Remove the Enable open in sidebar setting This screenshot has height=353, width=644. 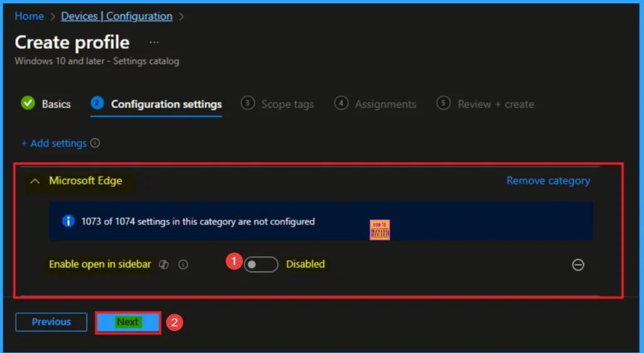point(578,265)
